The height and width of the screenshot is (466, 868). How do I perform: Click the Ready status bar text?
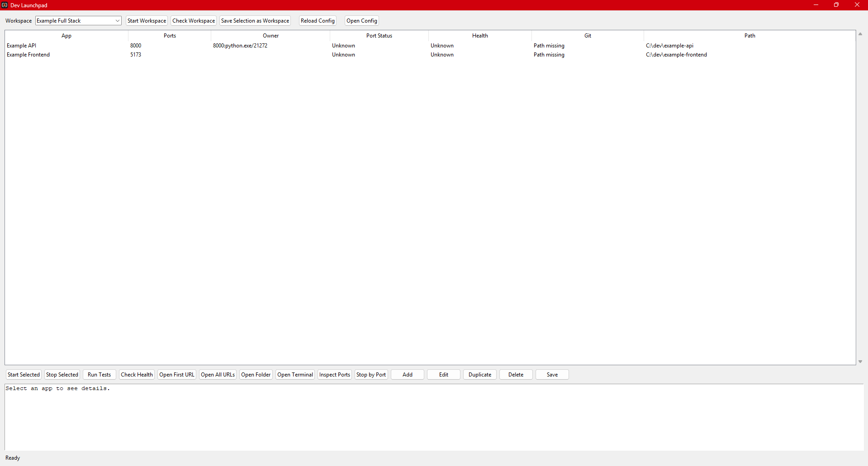pos(13,458)
